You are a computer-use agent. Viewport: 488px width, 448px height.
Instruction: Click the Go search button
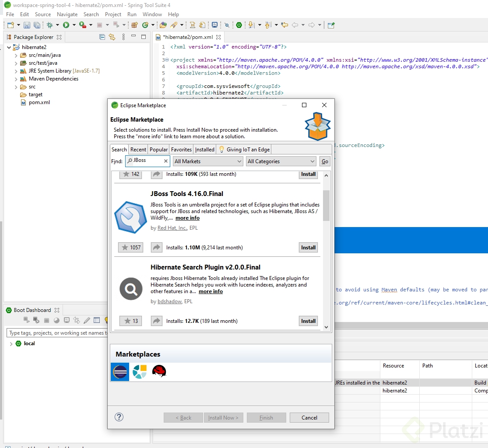click(325, 161)
